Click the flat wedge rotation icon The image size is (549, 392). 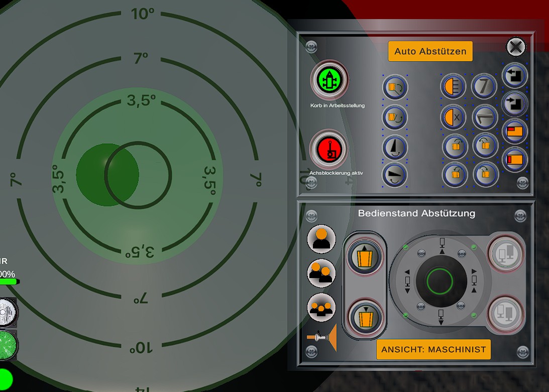click(x=395, y=175)
